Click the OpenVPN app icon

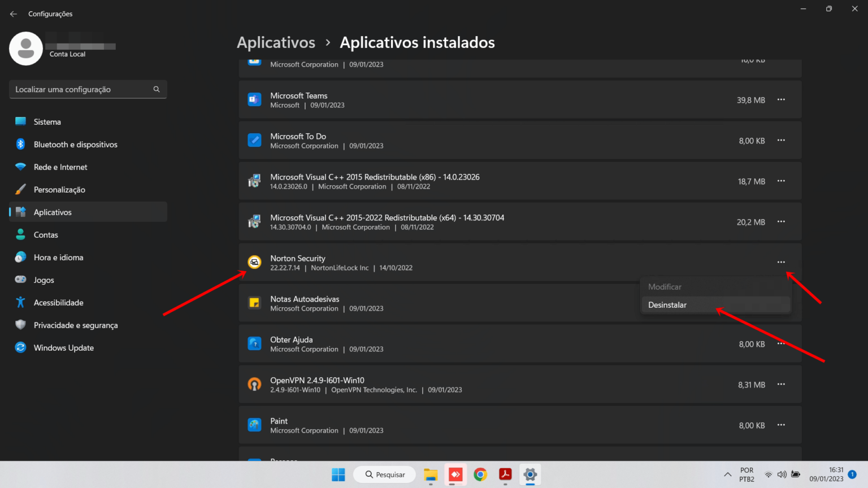click(254, 384)
